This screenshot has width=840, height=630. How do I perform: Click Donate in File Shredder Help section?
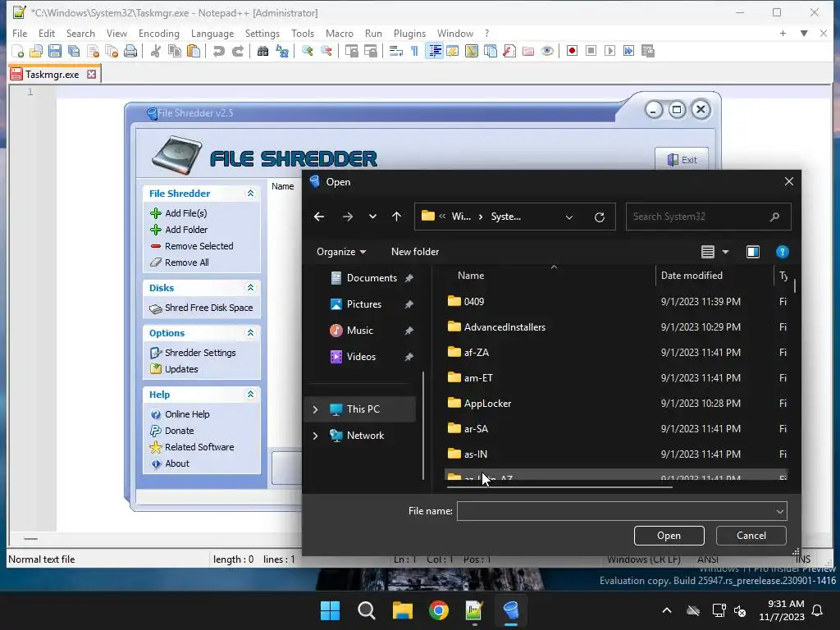pos(179,431)
